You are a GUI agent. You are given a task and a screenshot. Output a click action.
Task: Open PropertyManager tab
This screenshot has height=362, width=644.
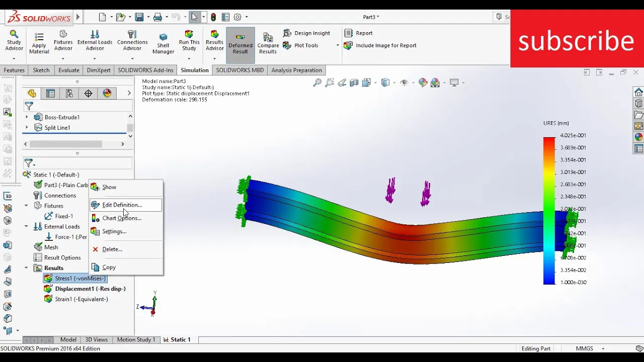click(x=50, y=94)
